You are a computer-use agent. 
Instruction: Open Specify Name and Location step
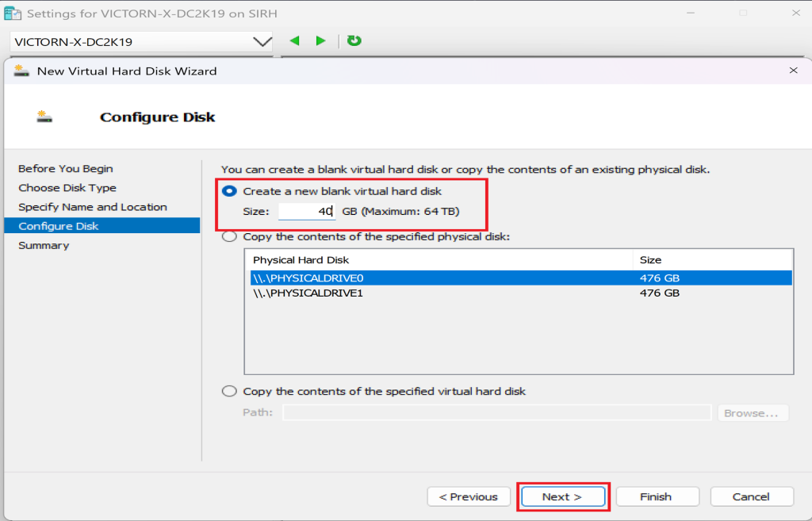click(x=93, y=207)
